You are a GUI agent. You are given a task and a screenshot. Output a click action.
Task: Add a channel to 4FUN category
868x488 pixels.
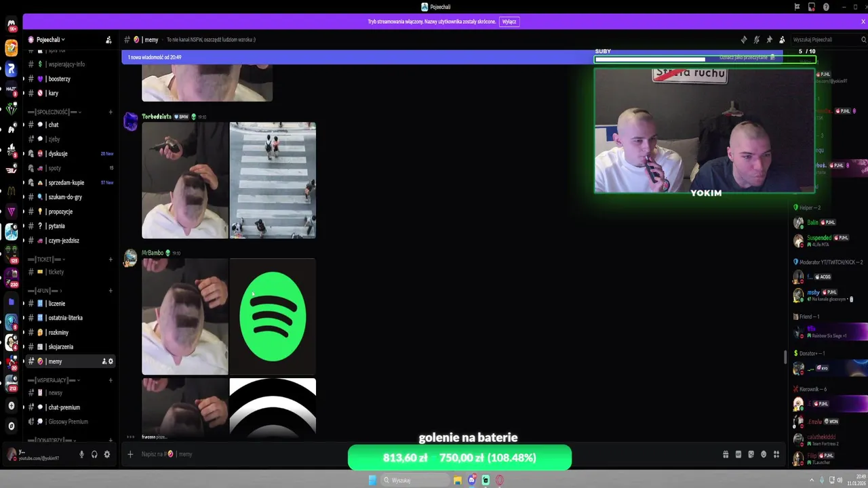tap(111, 291)
